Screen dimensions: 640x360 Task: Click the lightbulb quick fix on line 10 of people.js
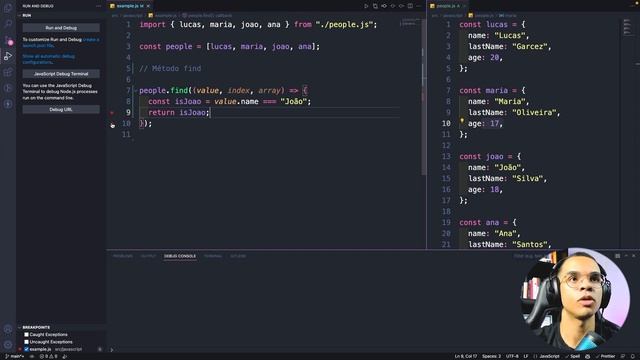click(x=462, y=121)
